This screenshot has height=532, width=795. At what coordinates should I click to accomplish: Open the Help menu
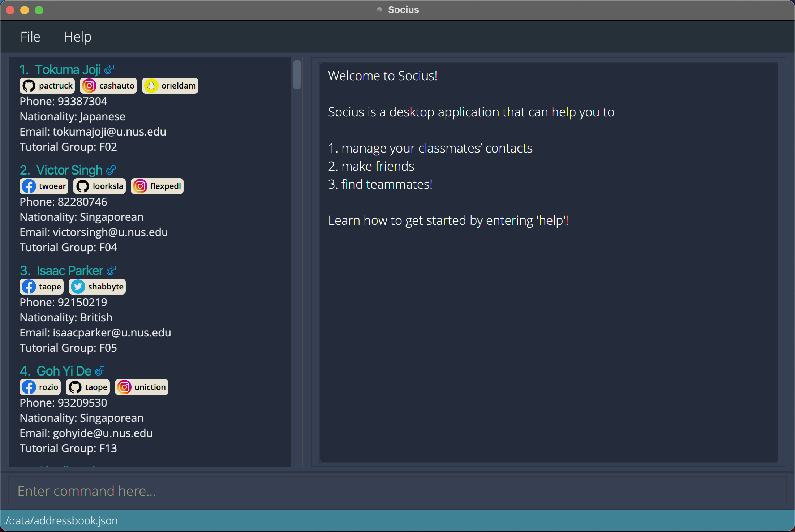click(77, 37)
